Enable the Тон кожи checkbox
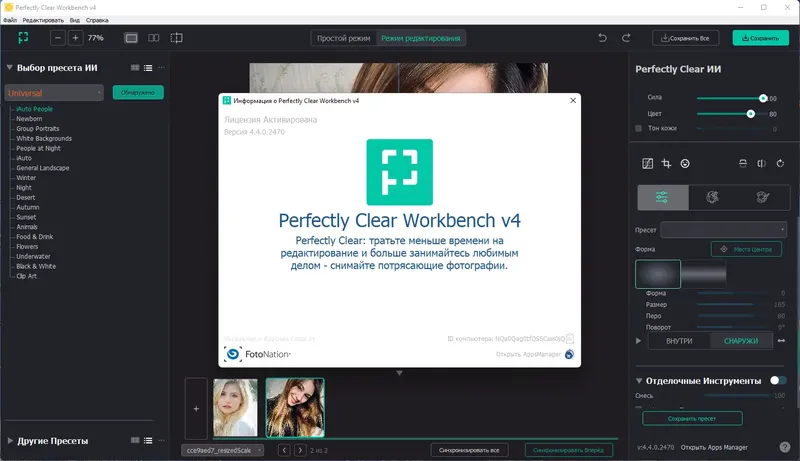This screenshot has height=461, width=800. (x=638, y=129)
